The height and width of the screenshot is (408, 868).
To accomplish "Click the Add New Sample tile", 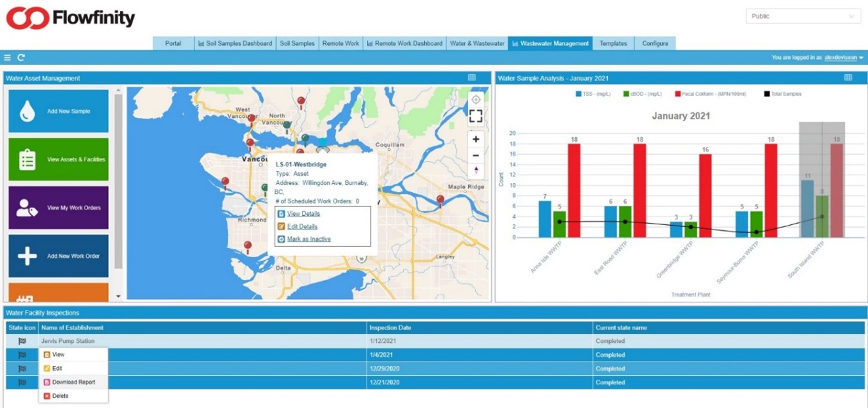I will (59, 111).
